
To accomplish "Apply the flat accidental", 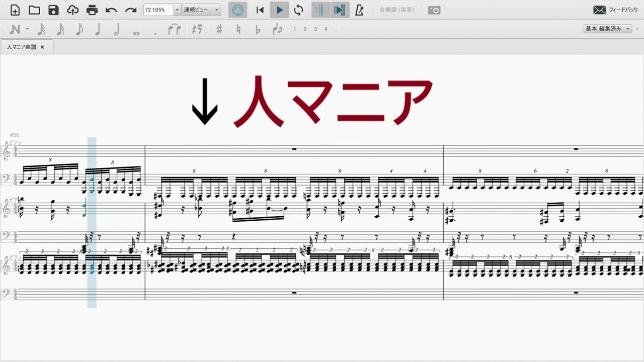I will pos(258,30).
